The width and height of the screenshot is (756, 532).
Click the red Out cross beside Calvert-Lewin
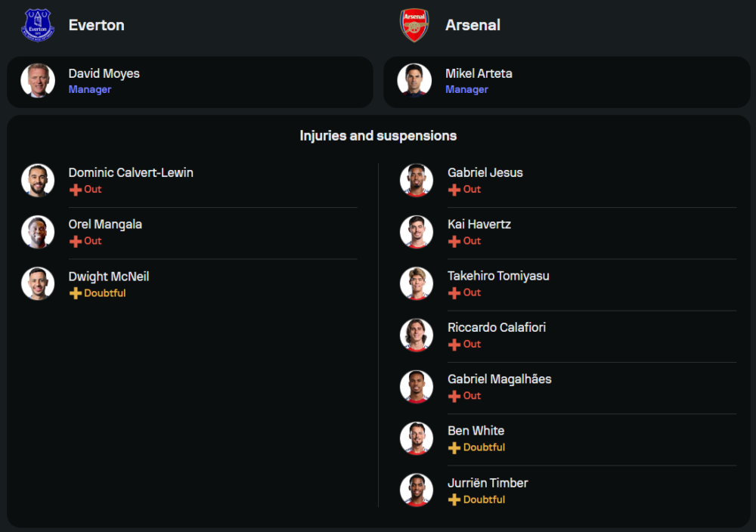(76, 190)
